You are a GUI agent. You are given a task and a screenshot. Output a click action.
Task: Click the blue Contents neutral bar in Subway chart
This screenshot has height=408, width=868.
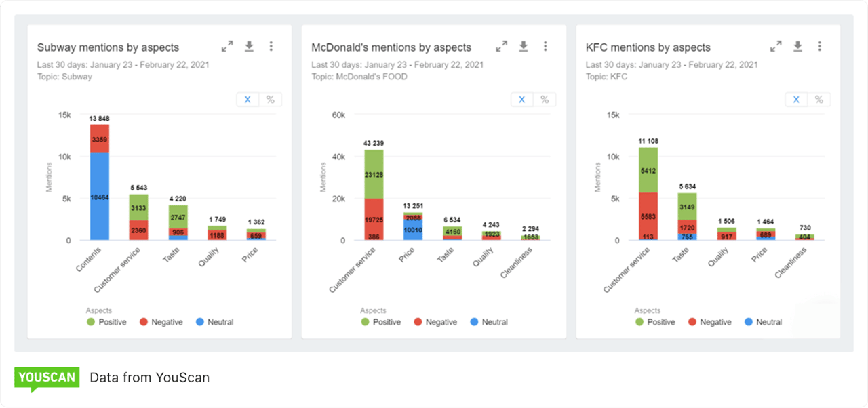point(100,196)
